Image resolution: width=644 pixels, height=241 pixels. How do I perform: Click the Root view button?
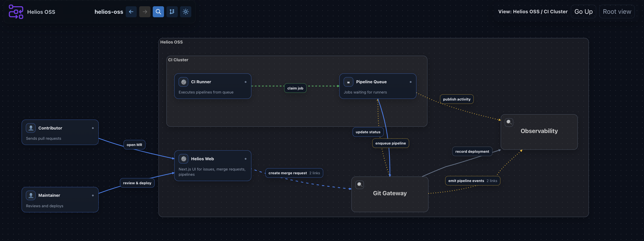[617, 11]
